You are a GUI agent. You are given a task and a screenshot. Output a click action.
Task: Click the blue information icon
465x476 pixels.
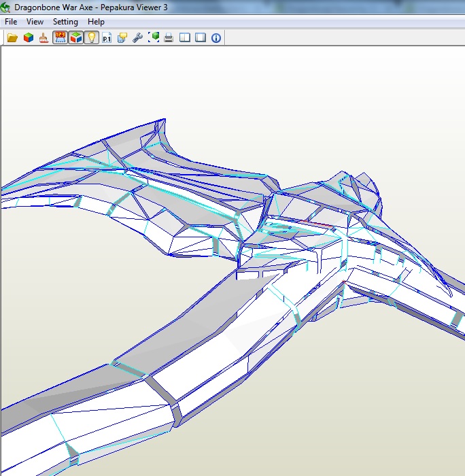tap(216, 38)
